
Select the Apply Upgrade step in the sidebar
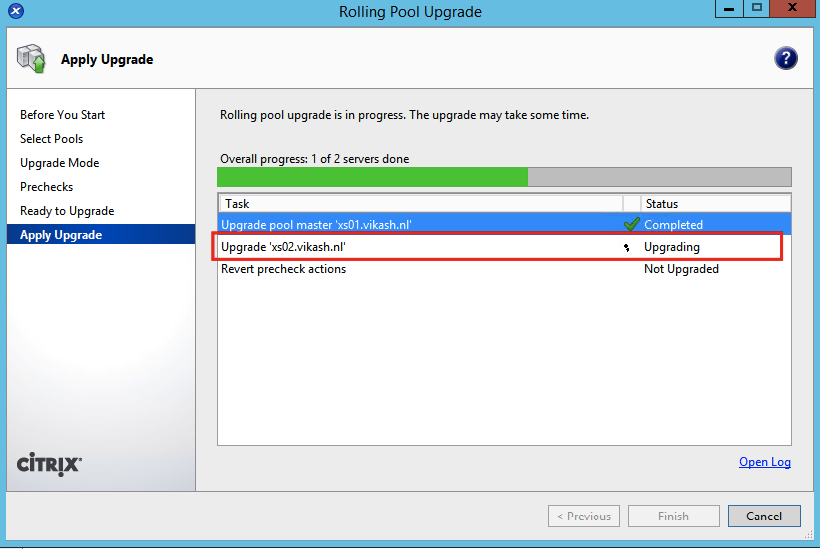(x=101, y=235)
